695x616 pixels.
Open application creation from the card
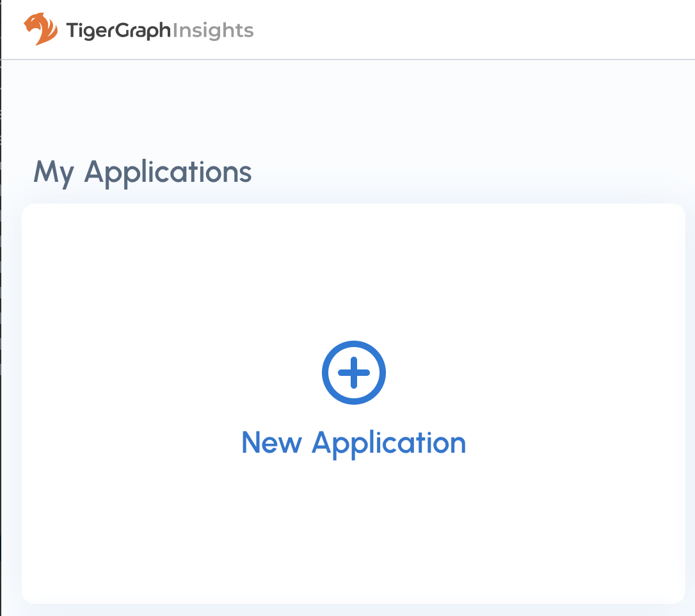point(353,403)
